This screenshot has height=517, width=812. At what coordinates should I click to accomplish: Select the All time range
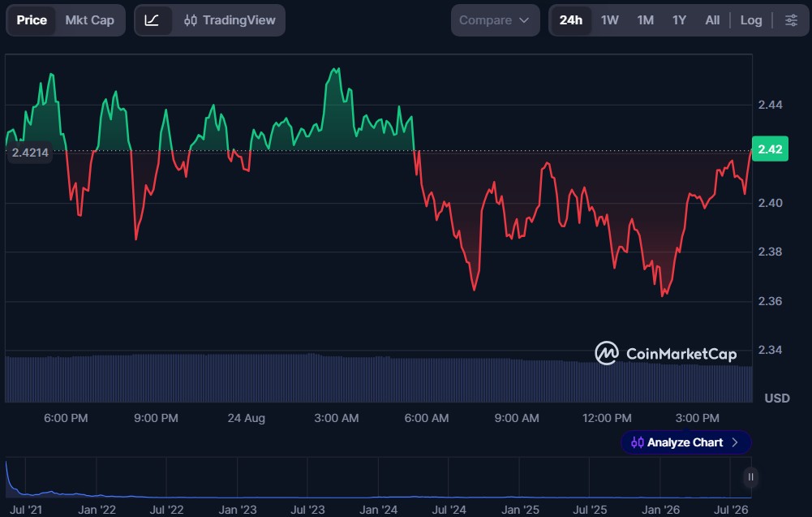point(712,20)
